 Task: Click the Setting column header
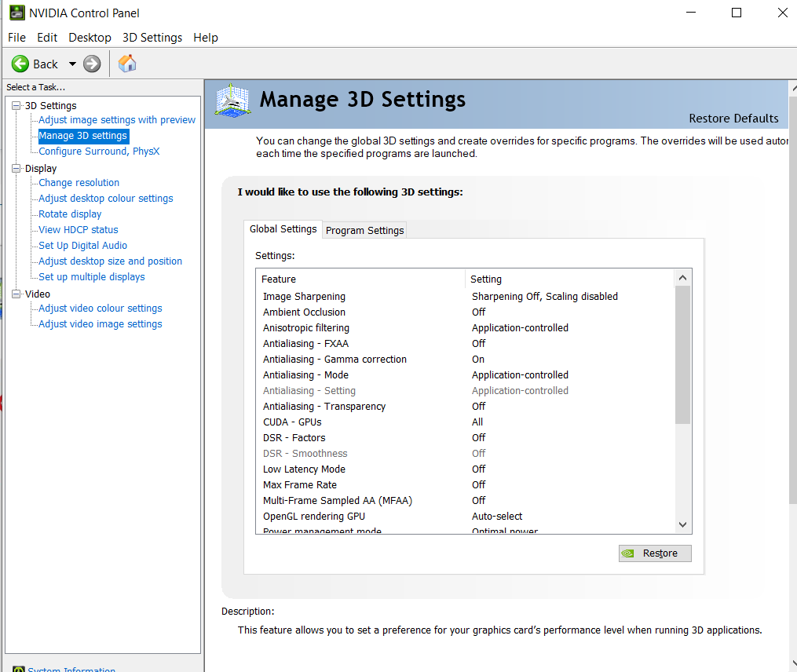[570, 279]
